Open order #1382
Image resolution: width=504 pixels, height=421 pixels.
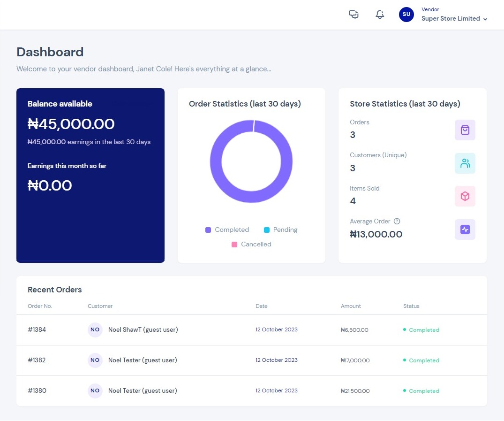coord(37,360)
